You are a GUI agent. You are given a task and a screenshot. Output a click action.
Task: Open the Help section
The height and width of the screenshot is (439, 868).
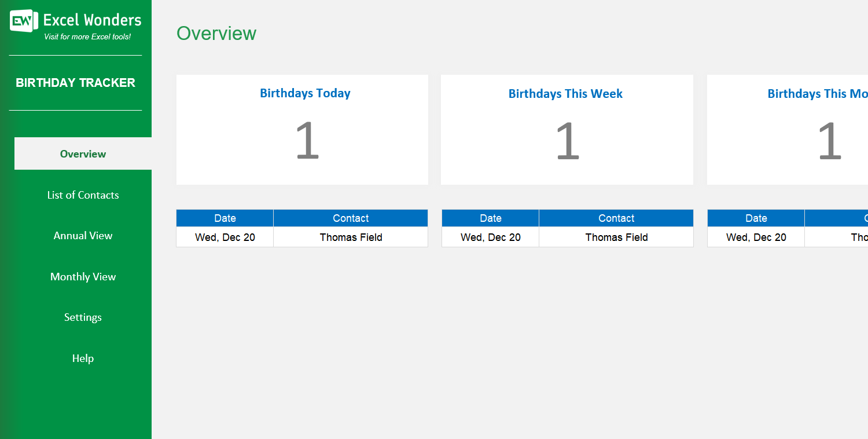[x=83, y=358]
